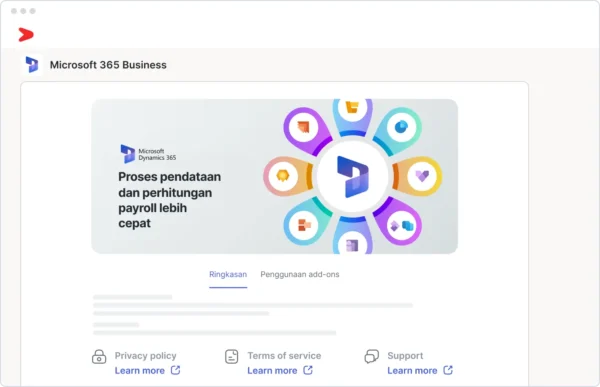The width and height of the screenshot is (600, 387).
Task: Click the 'Proses pendataan dan perhitungan payroll' headline
Action: pos(170,200)
